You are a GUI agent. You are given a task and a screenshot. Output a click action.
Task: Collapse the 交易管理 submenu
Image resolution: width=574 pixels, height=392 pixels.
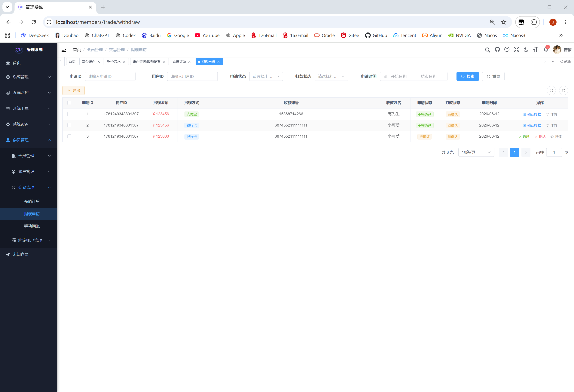click(x=28, y=187)
